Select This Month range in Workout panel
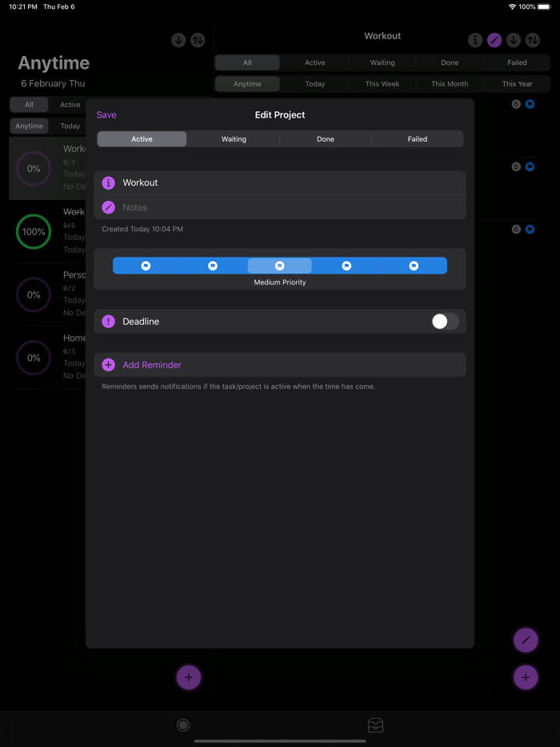Viewport: 560px width, 747px height. 450,84
